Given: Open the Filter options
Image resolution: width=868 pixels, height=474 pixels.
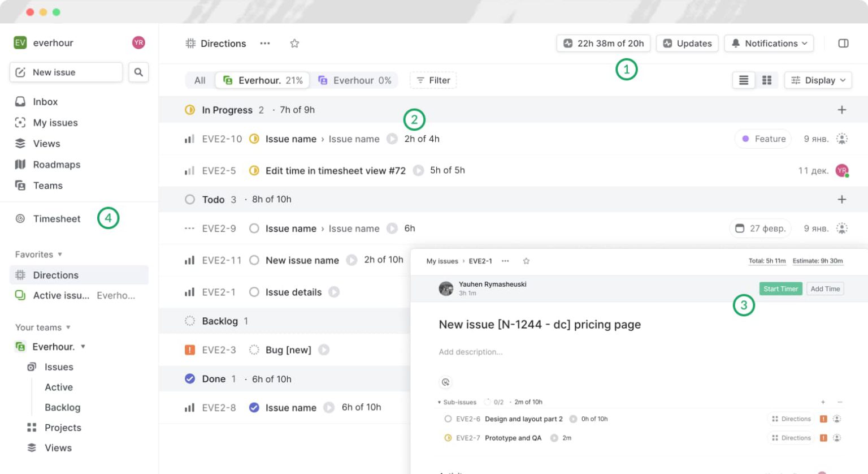Looking at the screenshot, I should [x=433, y=80].
